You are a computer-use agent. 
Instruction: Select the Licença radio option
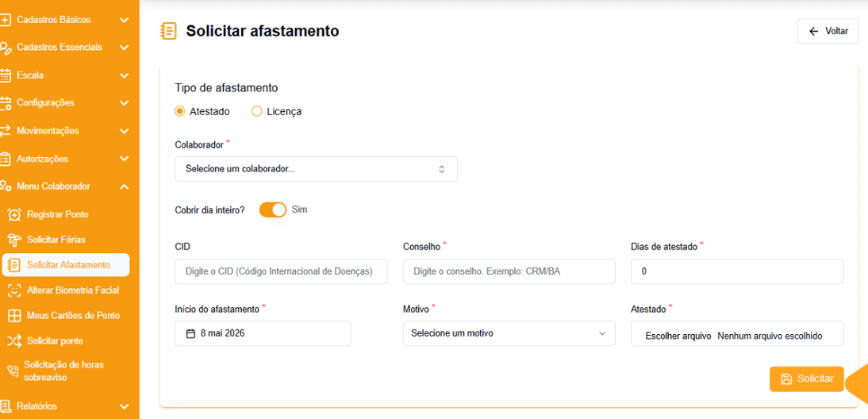[256, 111]
